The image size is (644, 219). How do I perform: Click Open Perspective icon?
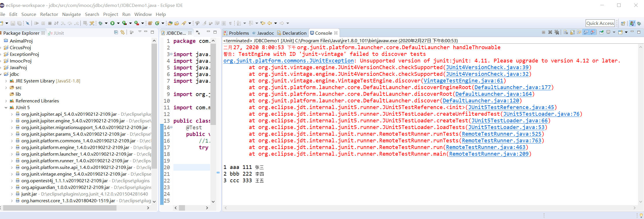coord(623,23)
